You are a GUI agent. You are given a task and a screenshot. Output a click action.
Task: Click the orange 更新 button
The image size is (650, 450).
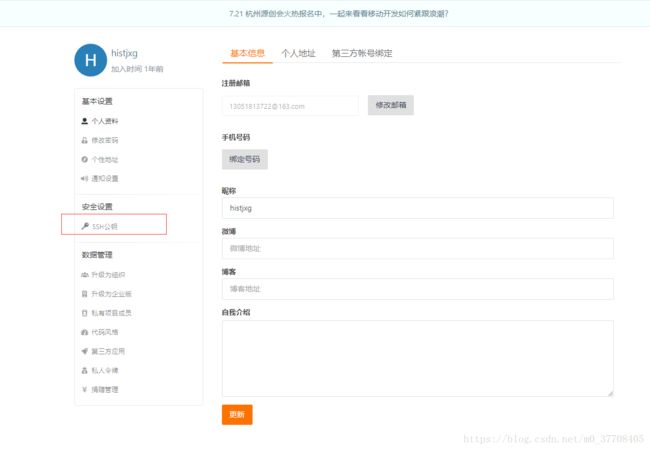237,414
